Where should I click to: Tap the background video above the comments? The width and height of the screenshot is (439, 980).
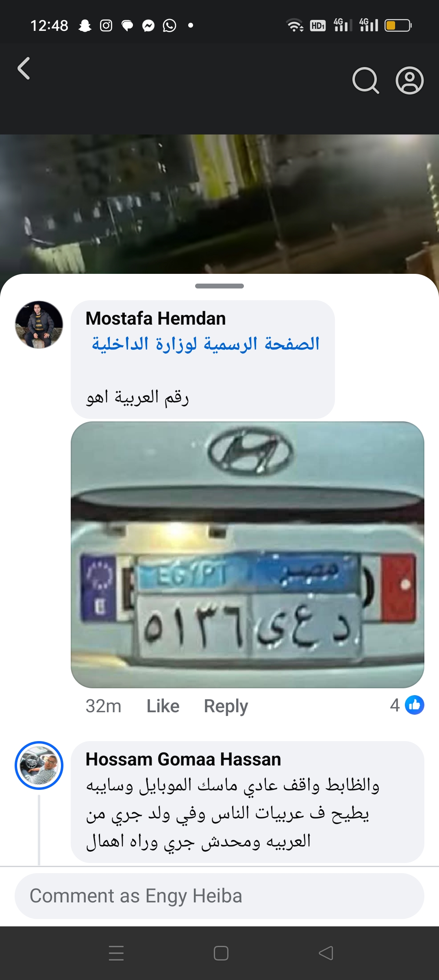coord(219,204)
